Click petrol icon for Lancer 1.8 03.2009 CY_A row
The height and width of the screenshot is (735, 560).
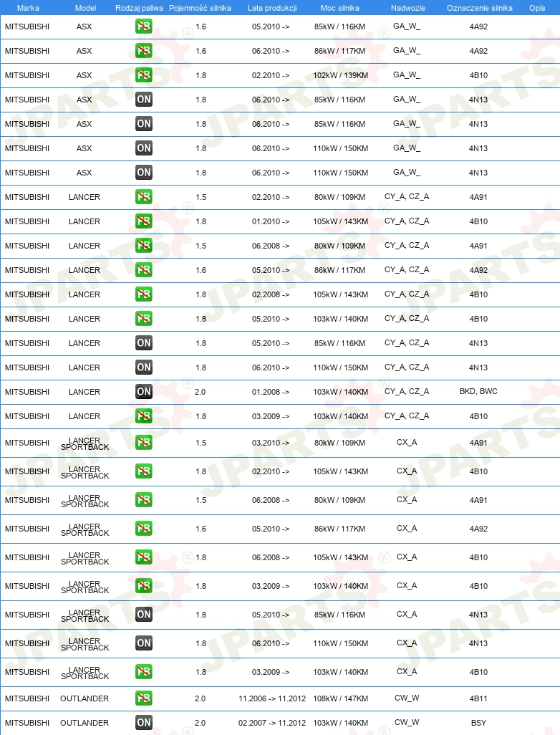click(143, 416)
